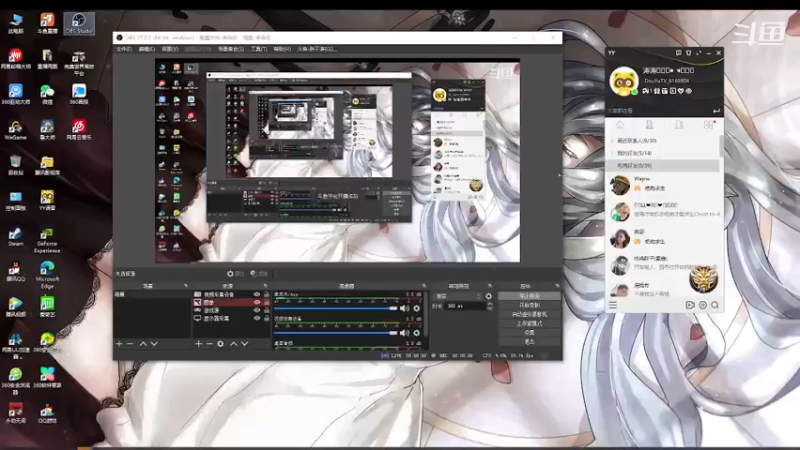The height and width of the screenshot is (450, 800).
Task: Open YY home tab icon
Action: click(x=620, y=124)
